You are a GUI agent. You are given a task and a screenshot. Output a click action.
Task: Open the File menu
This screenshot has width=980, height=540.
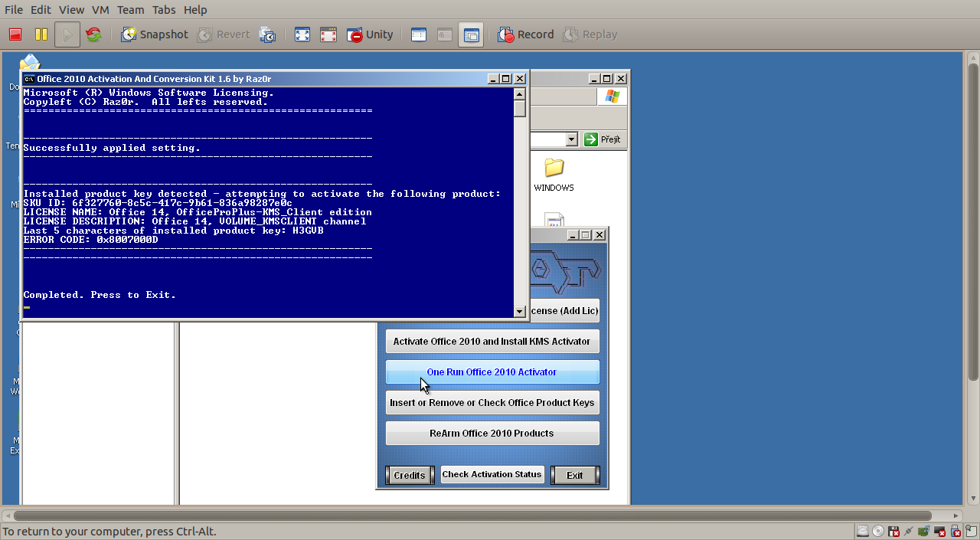pyautogui.click(x=14, y=10)
